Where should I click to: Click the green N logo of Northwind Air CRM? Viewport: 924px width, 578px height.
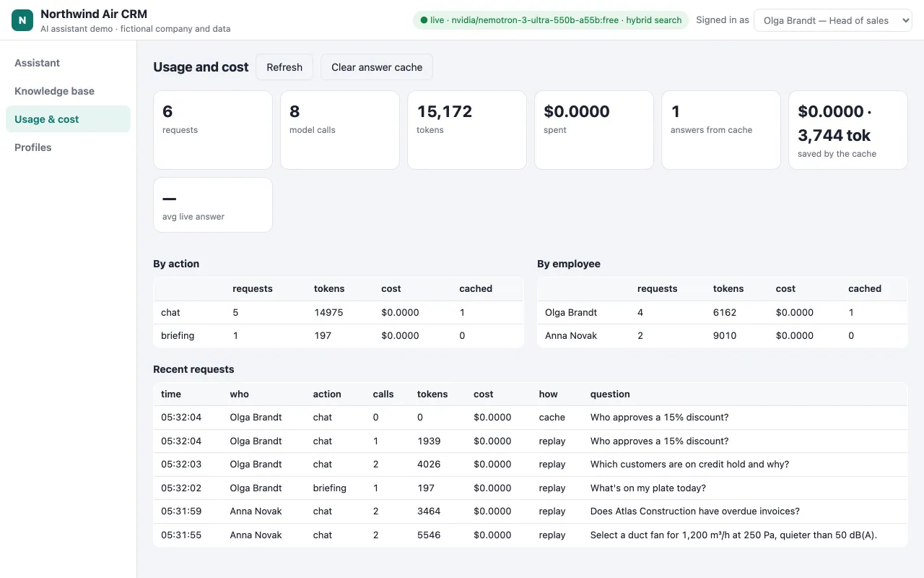tap(22, 20)
